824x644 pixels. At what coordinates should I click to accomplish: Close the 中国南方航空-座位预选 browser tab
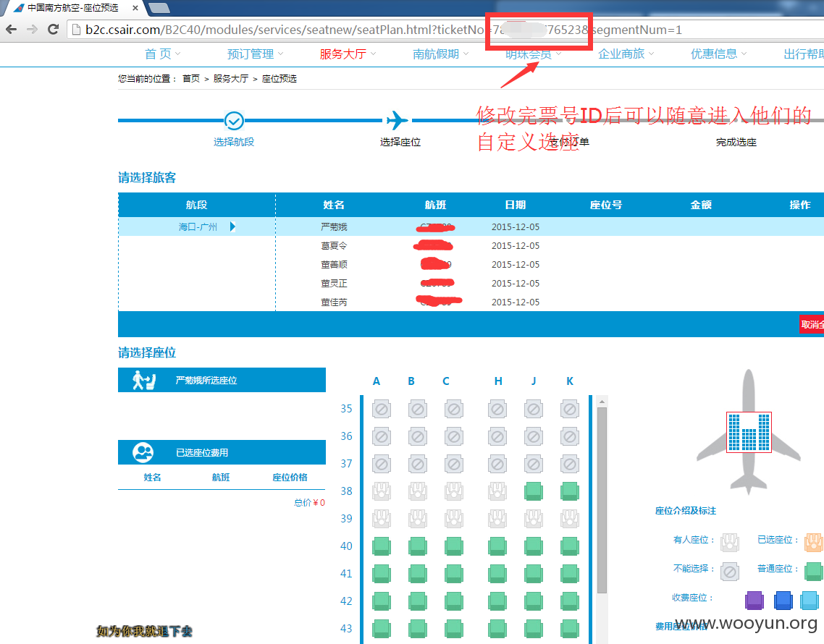click(x=135, y=8)
